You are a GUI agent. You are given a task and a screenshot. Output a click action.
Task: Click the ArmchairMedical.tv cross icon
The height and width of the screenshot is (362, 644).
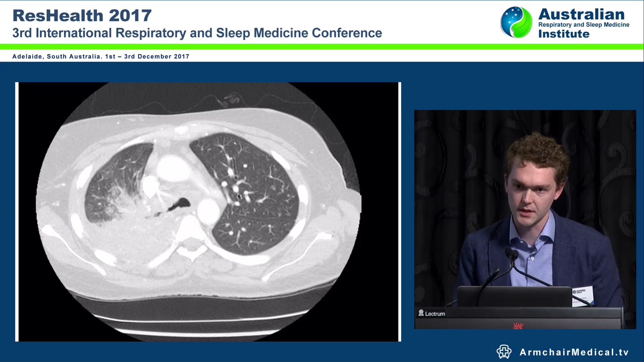point(504,352)
